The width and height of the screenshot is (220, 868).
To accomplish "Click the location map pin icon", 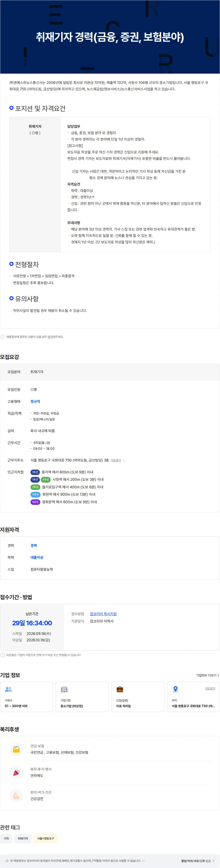I will (175, 689).
